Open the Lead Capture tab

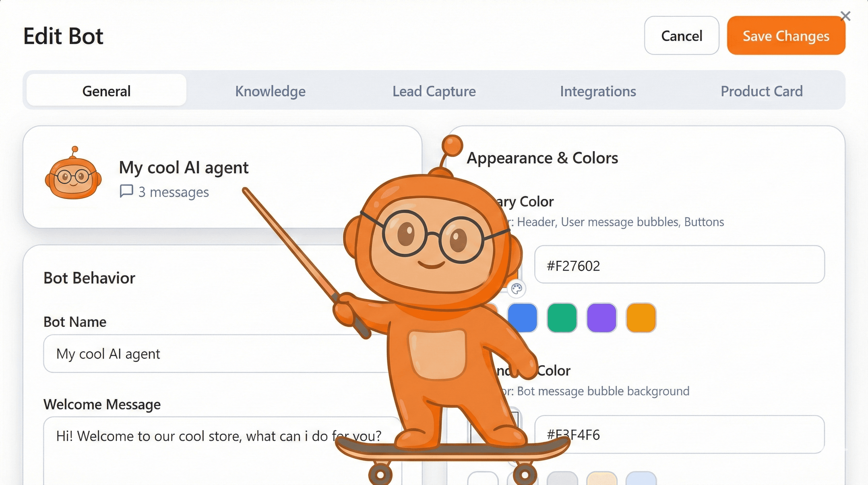(x=434, y=91)
